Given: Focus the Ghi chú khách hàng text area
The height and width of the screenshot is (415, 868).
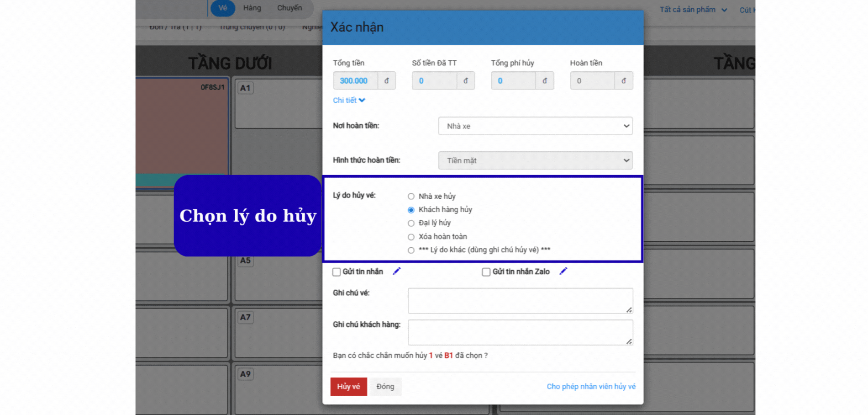Looking at the screenshot, I should tap(520, 332).
